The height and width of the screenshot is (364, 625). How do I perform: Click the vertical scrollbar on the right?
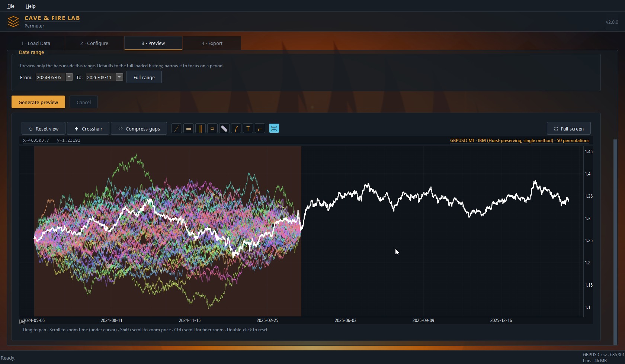click(x=615, y=242)
